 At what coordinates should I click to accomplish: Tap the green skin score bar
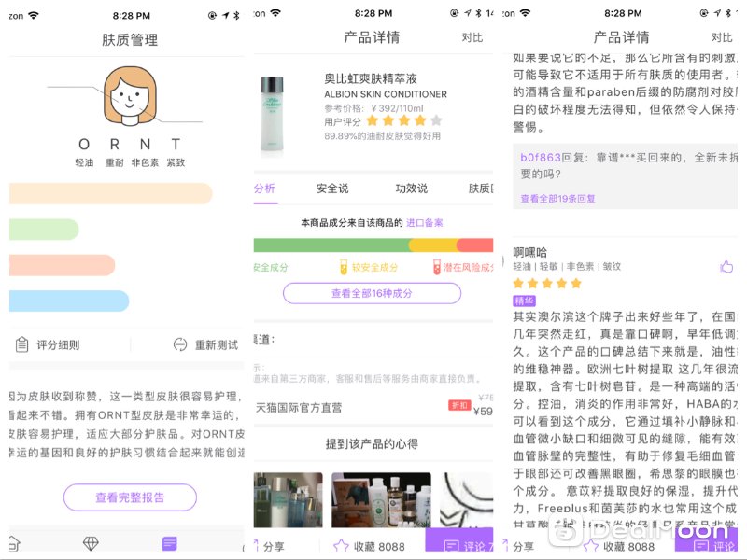[x=44, y=230]
